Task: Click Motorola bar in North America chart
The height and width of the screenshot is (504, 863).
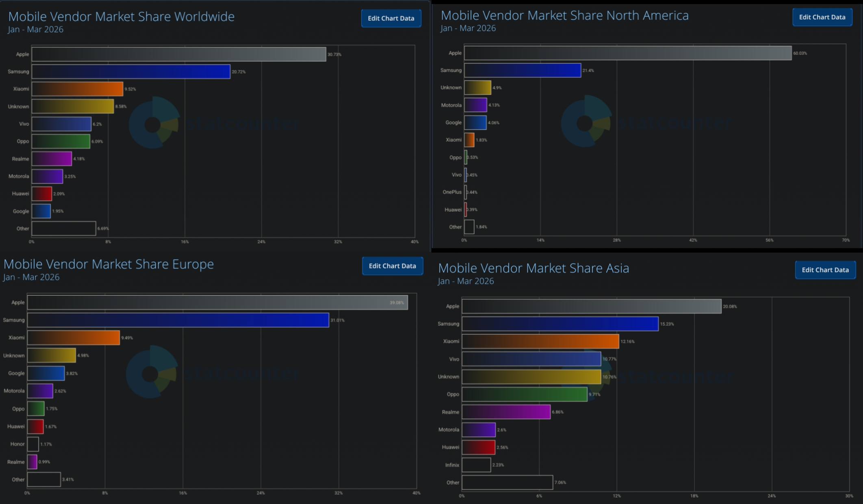Action: (x=475, y=105)
